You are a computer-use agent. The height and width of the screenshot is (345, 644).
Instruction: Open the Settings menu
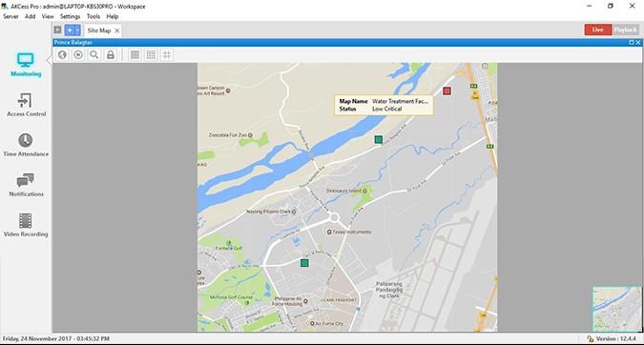pos(71,16)
